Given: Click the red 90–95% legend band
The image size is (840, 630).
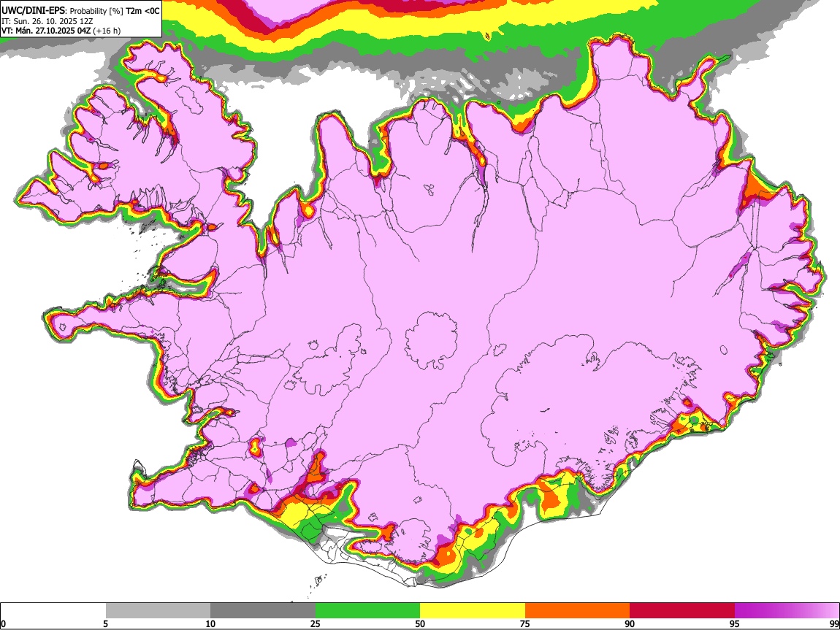Looking at the screenshot, I should (x=682, y=611).
